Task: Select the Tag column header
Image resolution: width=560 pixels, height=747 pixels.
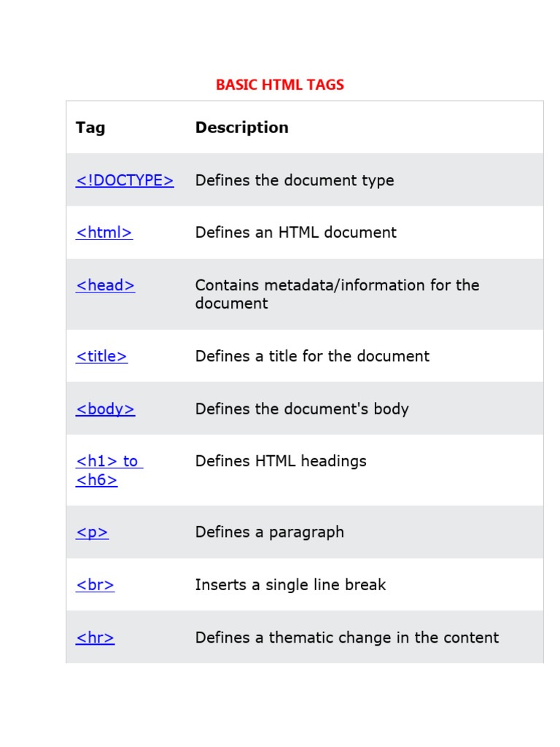Action: pyautogui.click(x=90, y=128)
